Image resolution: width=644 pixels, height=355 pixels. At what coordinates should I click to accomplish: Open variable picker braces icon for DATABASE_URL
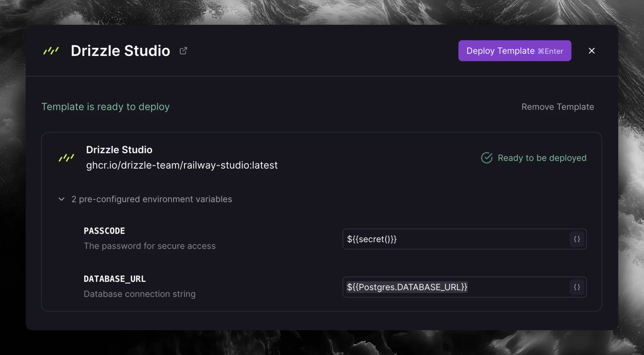pos(576,287)
